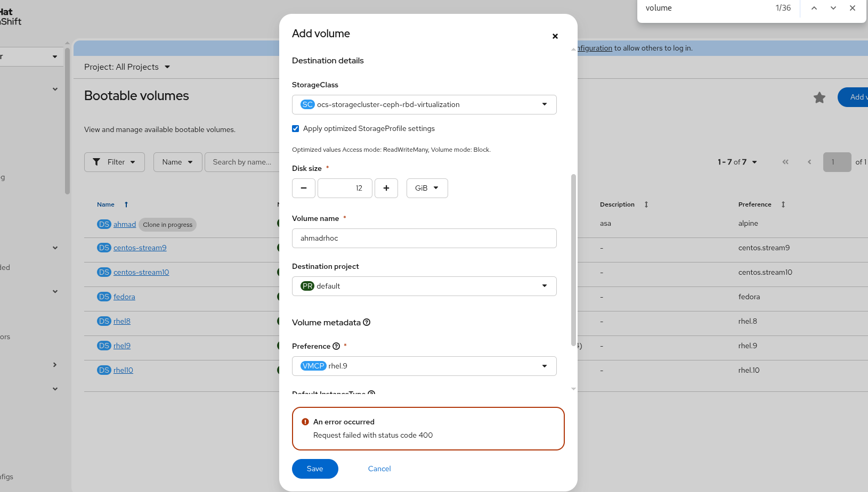The width and height of the screenshot is (868, 492).
Task: Increase disk size with plus button
Action: pos(386,188)
